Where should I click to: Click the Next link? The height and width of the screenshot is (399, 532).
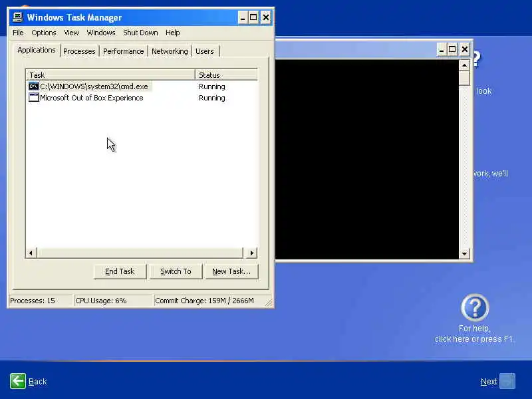[x=489, y=382]
